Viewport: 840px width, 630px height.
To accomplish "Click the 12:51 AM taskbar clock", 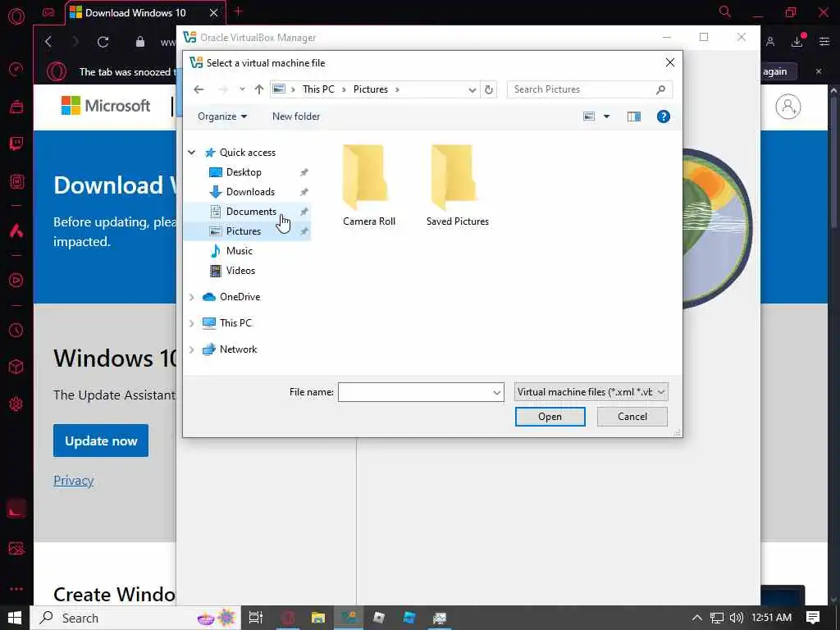I will [x=771, y=618].
